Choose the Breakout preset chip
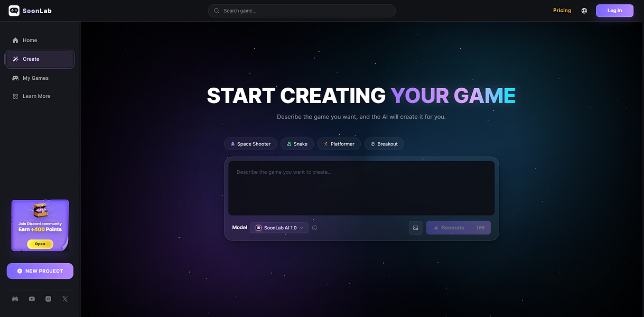644x317 pixels. point(384,144)
